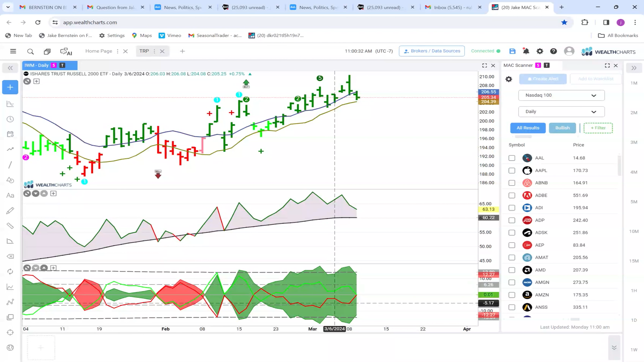Open the Chrome extensions puzzle icon
Screen dimensions: 644x362
click(x=585, y=22)
